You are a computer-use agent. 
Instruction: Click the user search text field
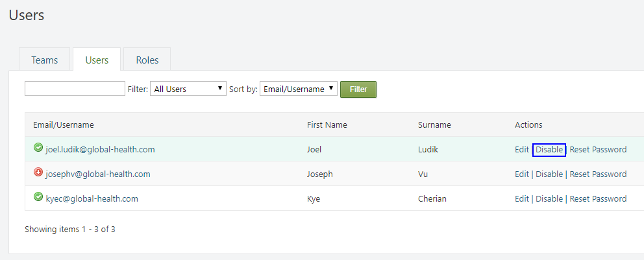pos(75,89)
